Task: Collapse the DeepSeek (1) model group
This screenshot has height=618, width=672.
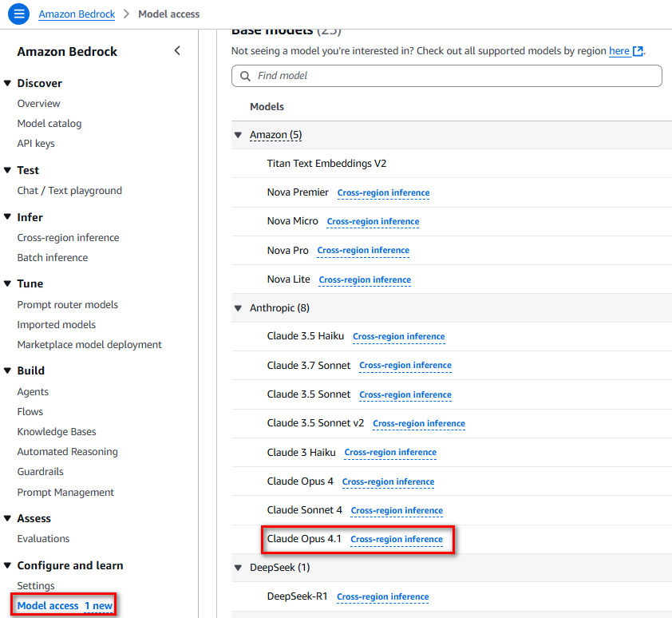Action: click(239, 568)
